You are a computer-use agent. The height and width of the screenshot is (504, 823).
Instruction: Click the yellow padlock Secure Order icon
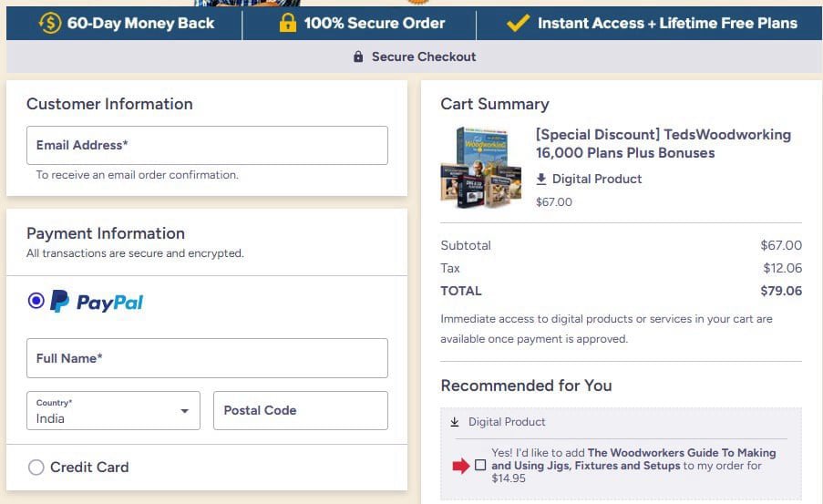287,23
